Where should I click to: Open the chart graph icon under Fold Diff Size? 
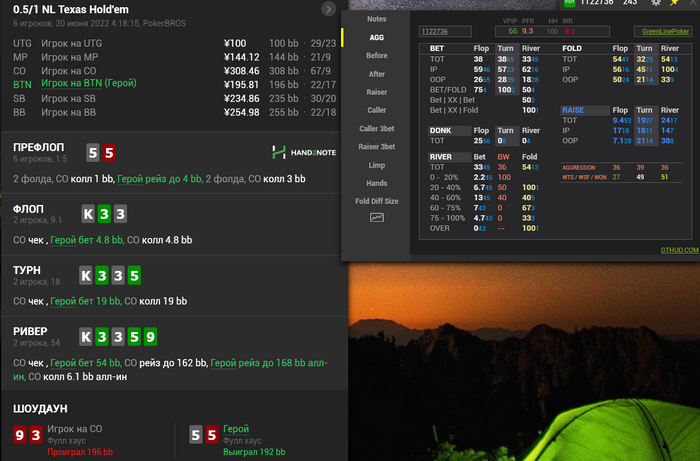(377, 218)
